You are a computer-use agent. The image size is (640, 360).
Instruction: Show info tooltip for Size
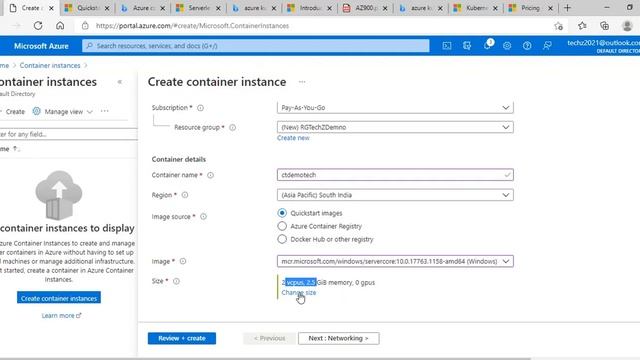[176, 281]
